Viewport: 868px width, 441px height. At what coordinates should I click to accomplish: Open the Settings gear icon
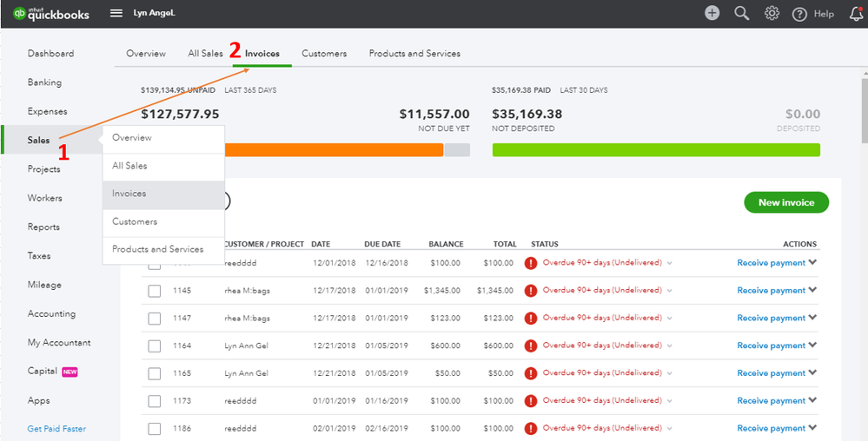click(772, 14)
